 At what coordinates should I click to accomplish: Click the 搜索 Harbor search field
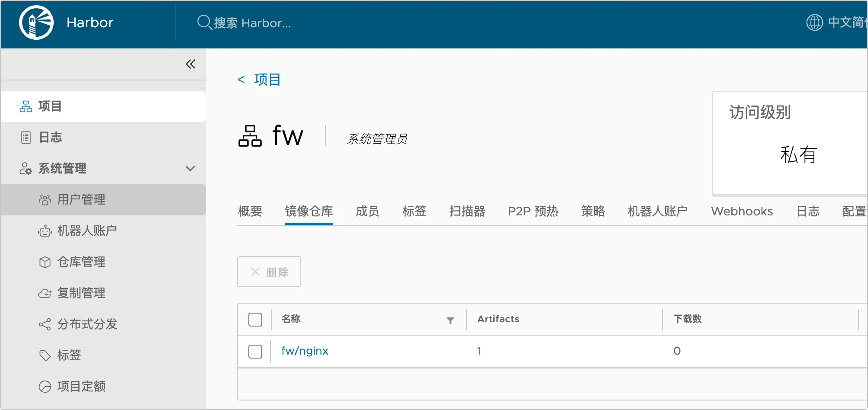(x=252, y=23)
